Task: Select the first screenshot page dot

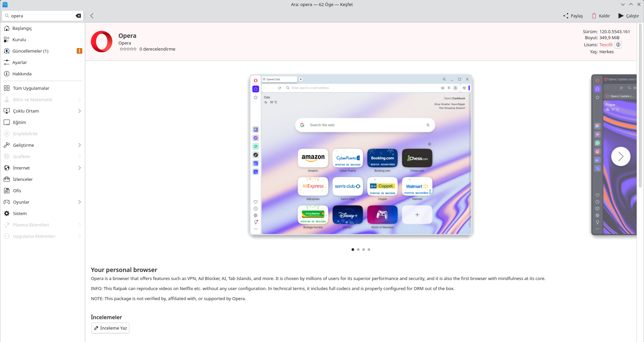Action: click(x=353, y=250)
